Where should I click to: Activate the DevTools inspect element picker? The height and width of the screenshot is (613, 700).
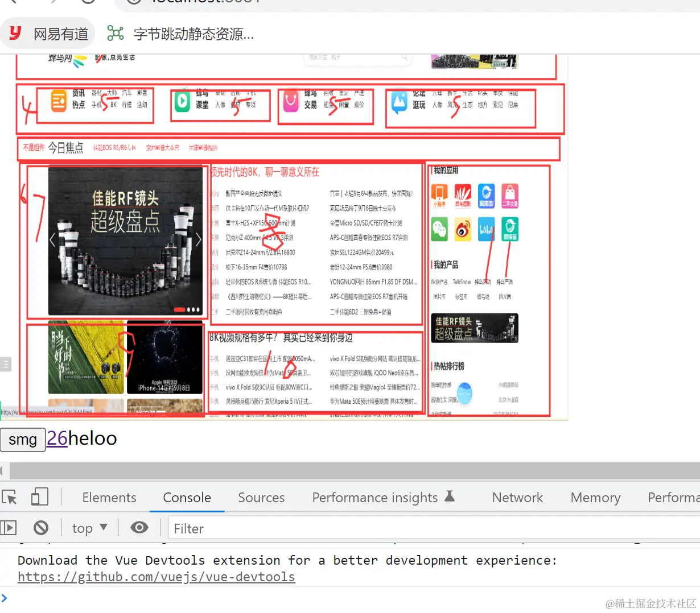point(10,498)
